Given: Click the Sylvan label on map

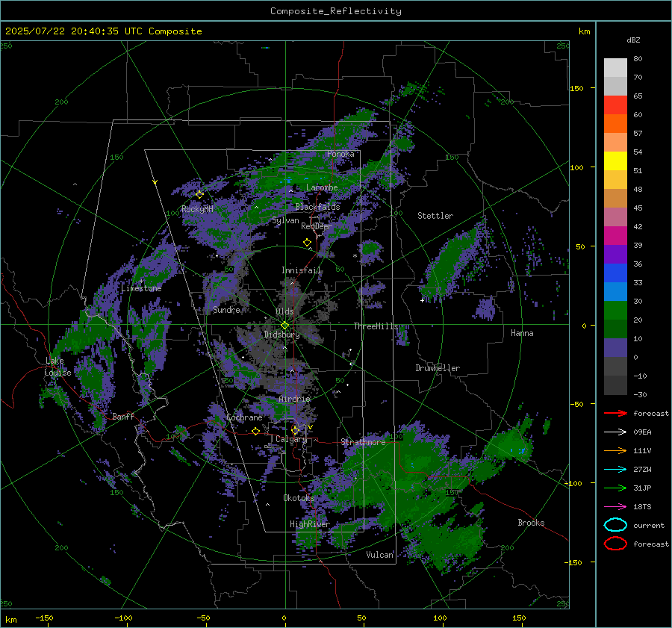Looking at the screenshot, I should pyautogui.click(x=285, y=220).
